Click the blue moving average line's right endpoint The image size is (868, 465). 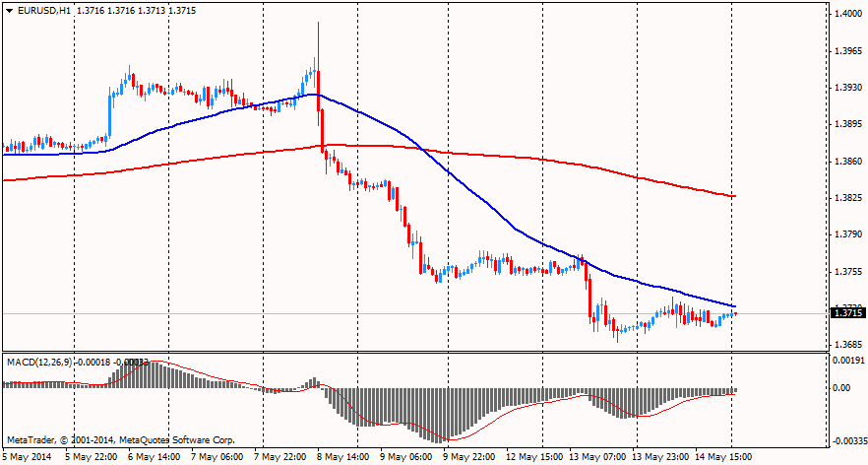pos(735,306)
